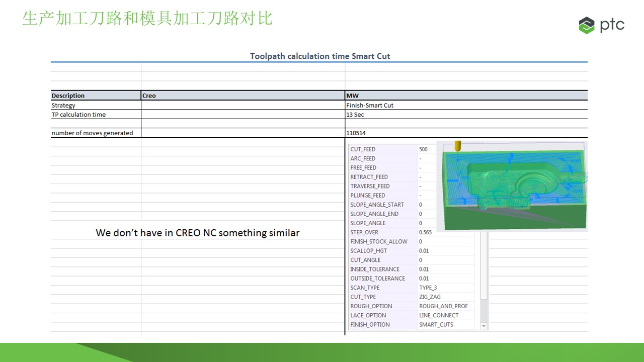The width and height of the screenshot is (644, 362).
Task: Select the 'TP calculation time' row label
Action: 78,114
